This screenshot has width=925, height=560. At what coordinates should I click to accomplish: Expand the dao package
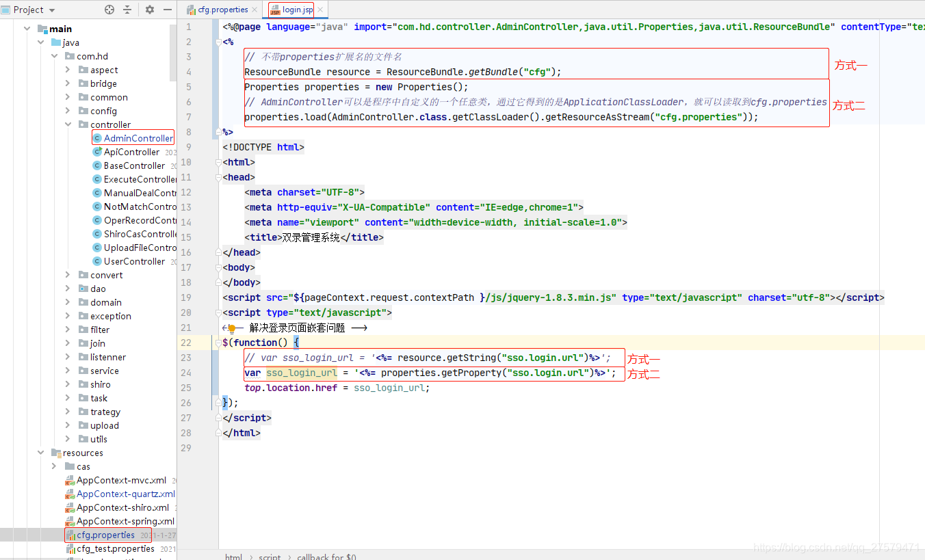coord(68,289)
